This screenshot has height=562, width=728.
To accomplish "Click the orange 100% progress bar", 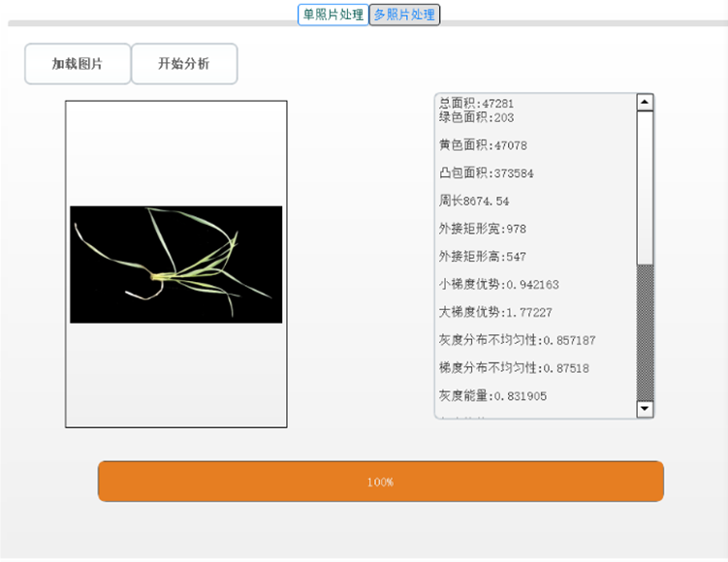I will (380, 482).
